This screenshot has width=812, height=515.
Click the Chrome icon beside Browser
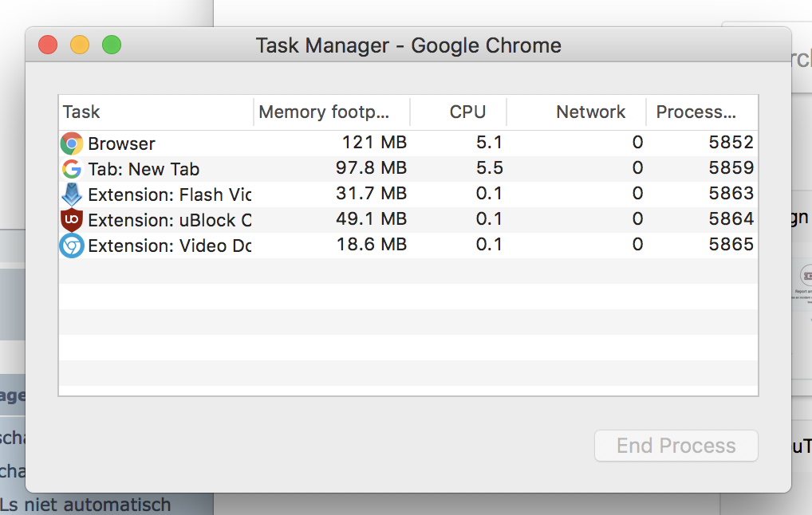click(72, 143)
